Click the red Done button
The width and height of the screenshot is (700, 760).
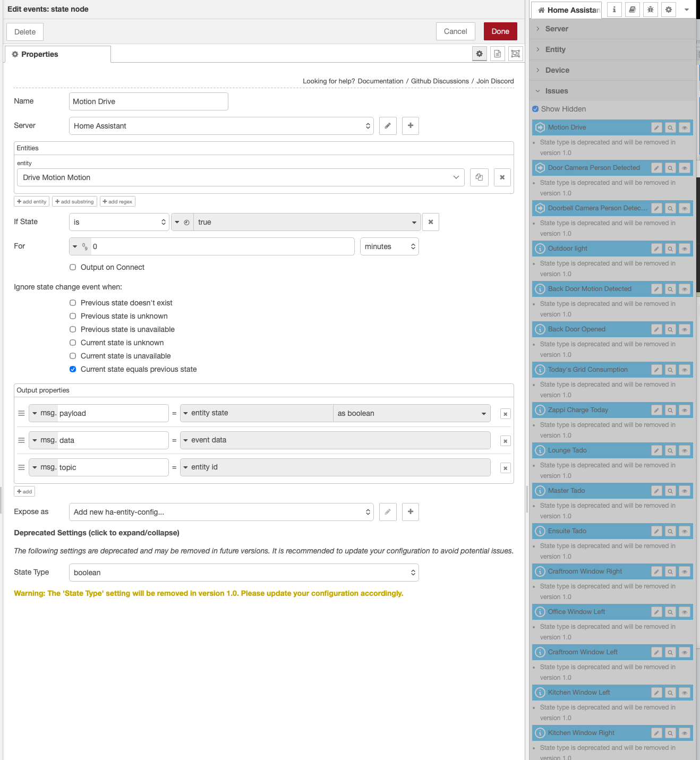coord(500,31)
